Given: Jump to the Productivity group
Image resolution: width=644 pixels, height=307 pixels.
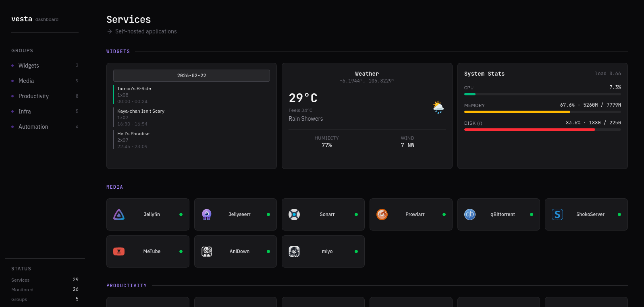Looking at the screenshot, I should pyautogui.click(x=33, y=96).
